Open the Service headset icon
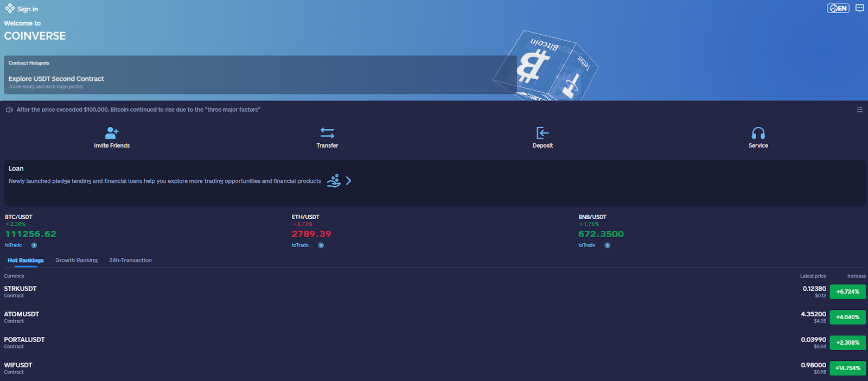Image resolution: width=868 pixels, height=381 pixels. (758, 133)
